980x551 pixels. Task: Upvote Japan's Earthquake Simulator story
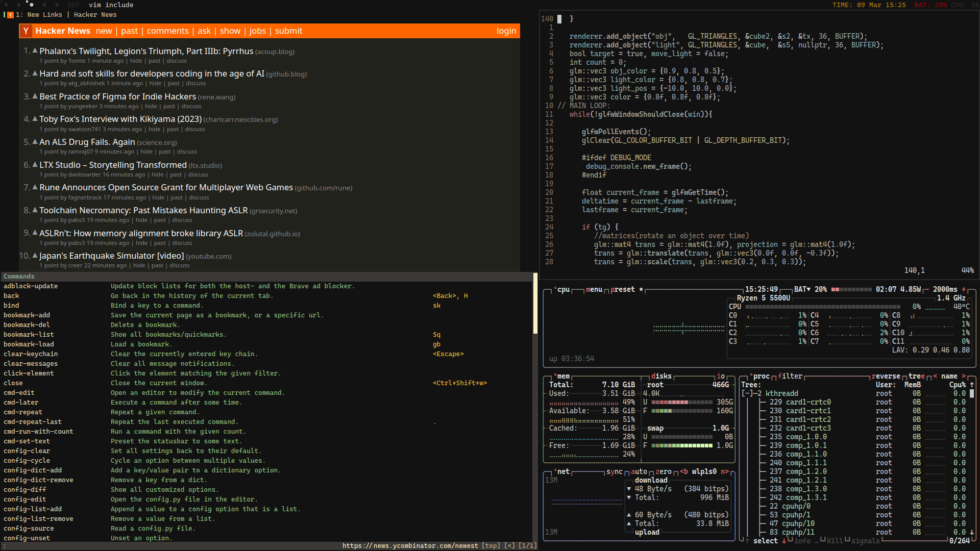(35, 255)
